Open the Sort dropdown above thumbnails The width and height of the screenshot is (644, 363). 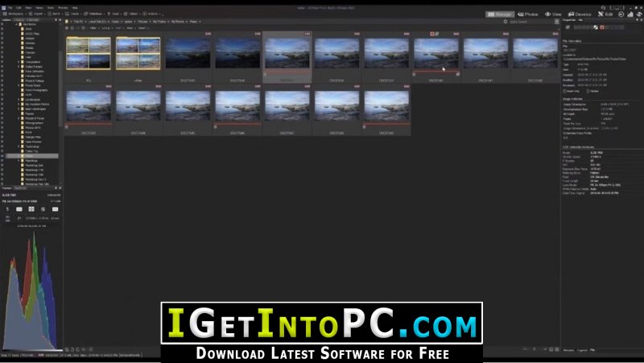point(118,28)
